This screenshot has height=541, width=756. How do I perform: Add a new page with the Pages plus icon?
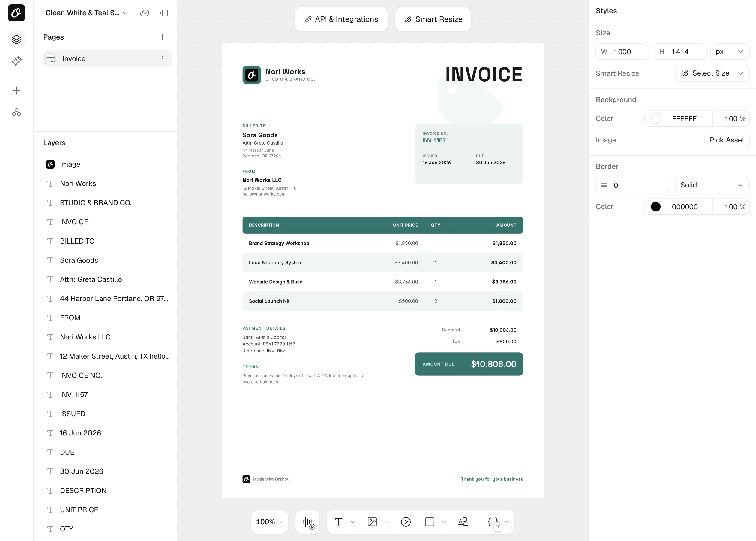(163, 37)
